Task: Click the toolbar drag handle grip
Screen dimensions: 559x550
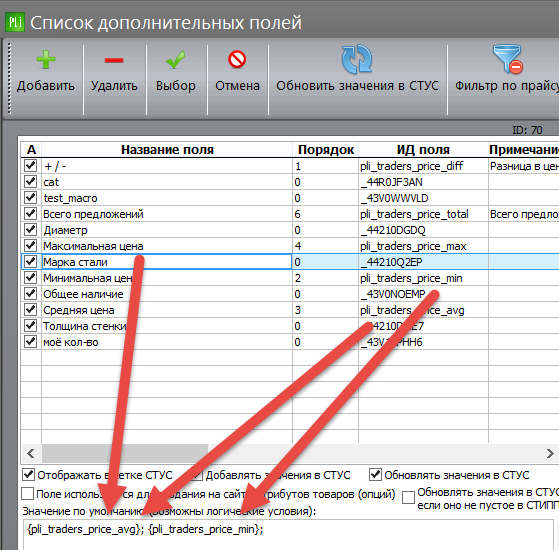Action: (9, 79)
